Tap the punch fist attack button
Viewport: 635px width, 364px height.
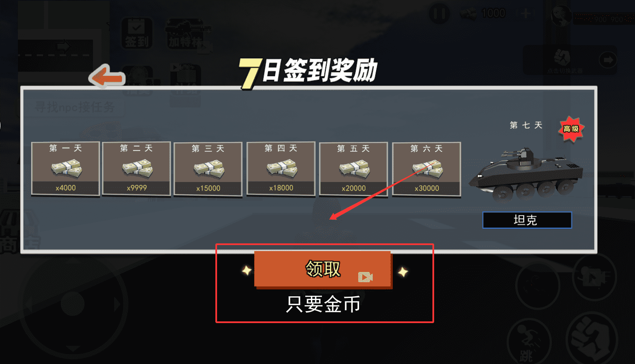coord(592,337)
